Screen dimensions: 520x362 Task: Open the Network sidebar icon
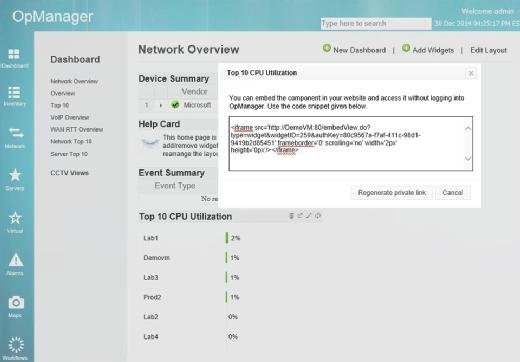pyautogui.click(x=16, y=133)
